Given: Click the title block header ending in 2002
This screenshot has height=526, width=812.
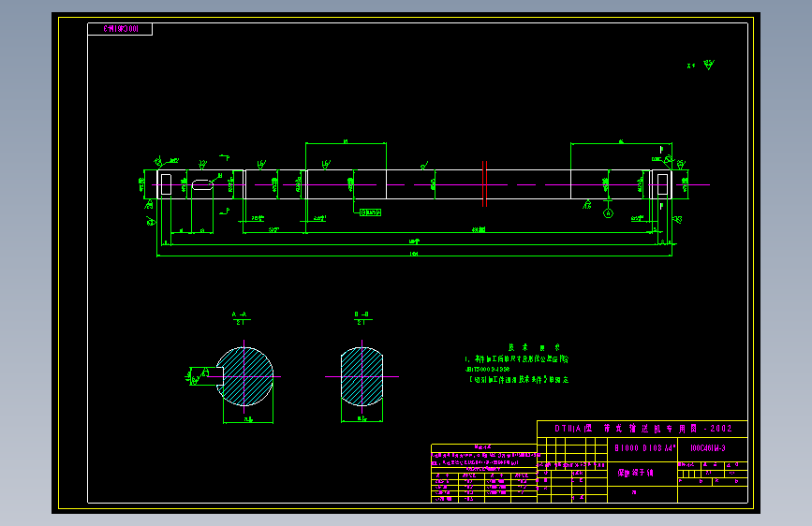Looking at the screenshot, I should (x=642, y=429).
